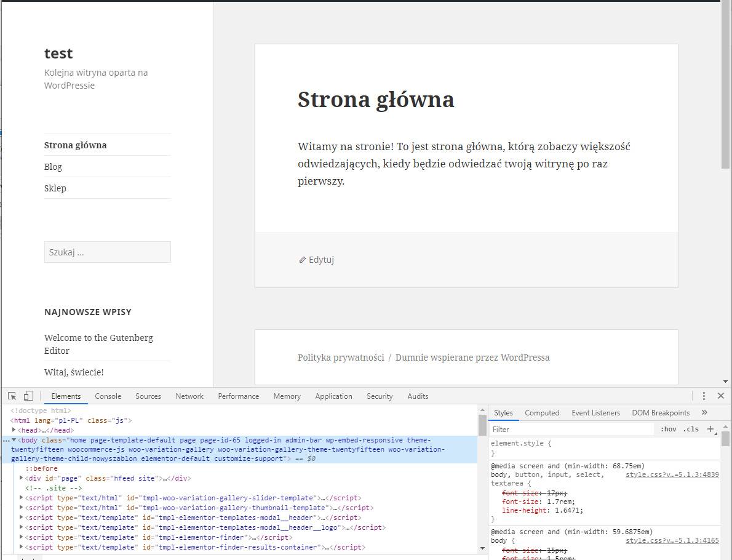Click the Polityka prywatności footer link
The image size is (732, 560).
pyautogui.click(x=341, y=358)
